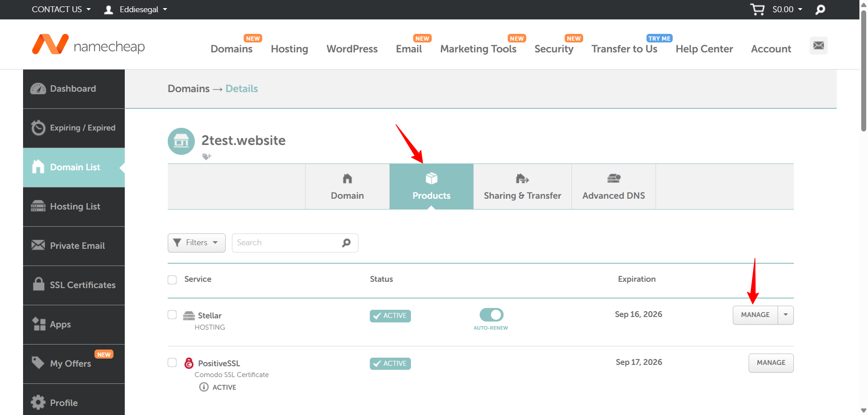Click the Domains breadcrumb link
868x415 pixels.
pos(189,89)
